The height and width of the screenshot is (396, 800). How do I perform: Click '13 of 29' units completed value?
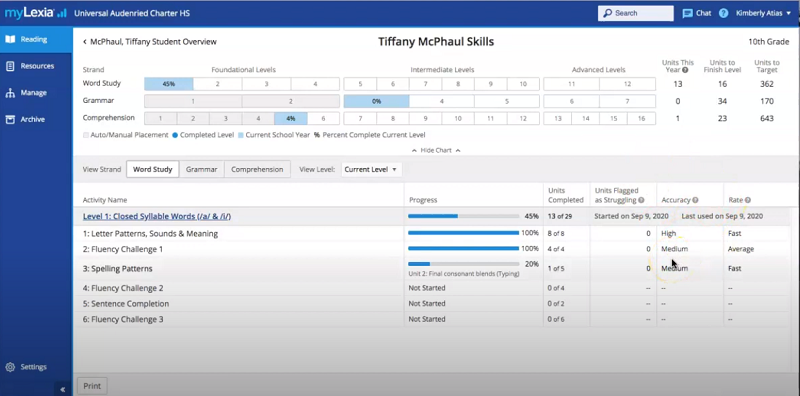[560, 216]
